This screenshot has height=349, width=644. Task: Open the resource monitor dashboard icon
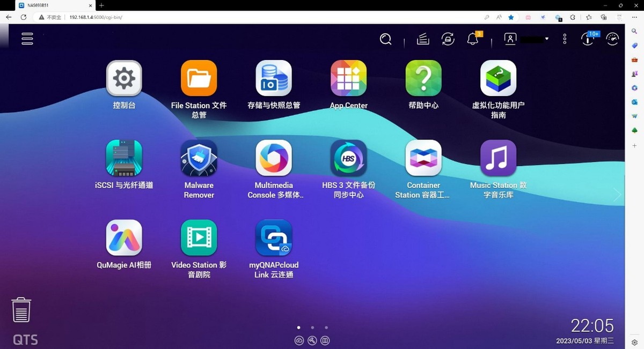tap(612, 39)
